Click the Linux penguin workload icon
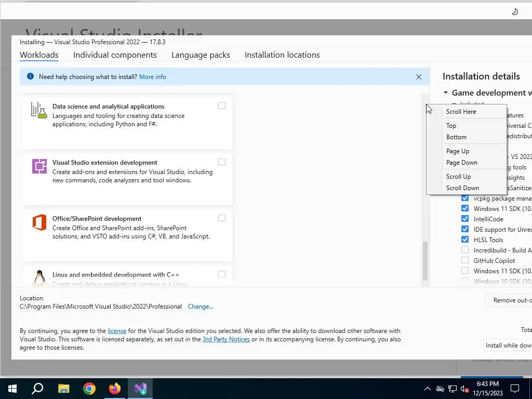The image size is (532, 399). tap(39, 278)
